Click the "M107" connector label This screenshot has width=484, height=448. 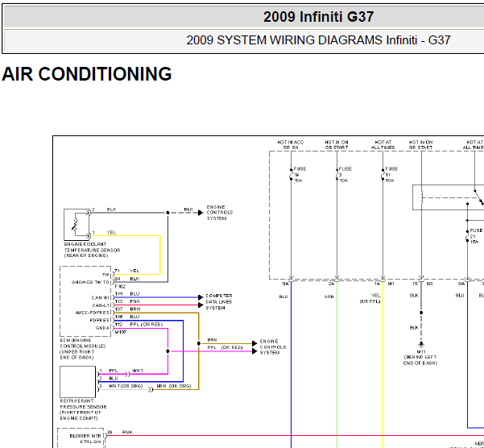click(x=120, y=332)
